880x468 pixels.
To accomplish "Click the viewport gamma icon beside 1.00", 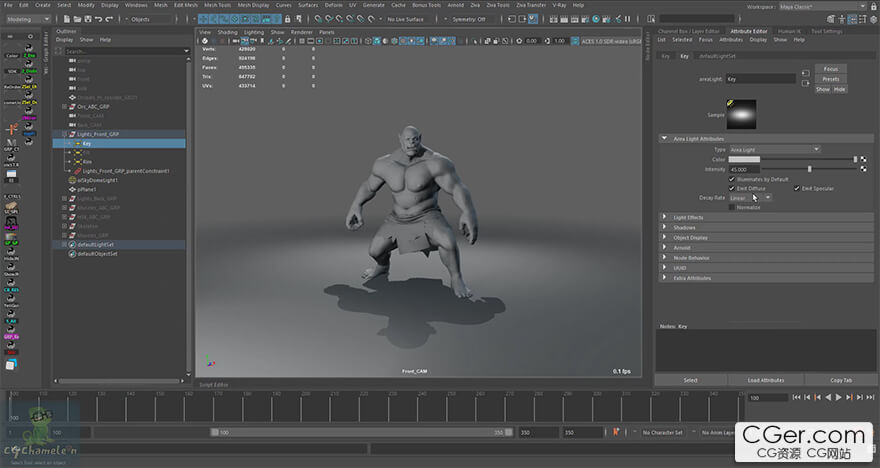I will click(548, 41).
